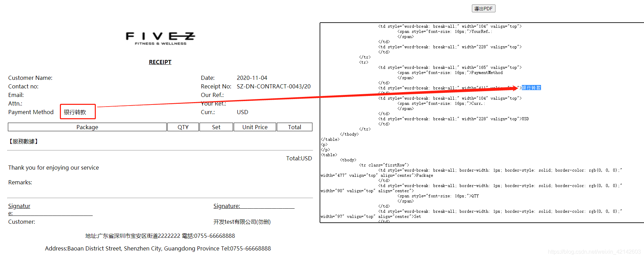Click the FIVEZ Fitness & Wellness logo
Viewport: 644px width, 258px height.
pos(160,38)
